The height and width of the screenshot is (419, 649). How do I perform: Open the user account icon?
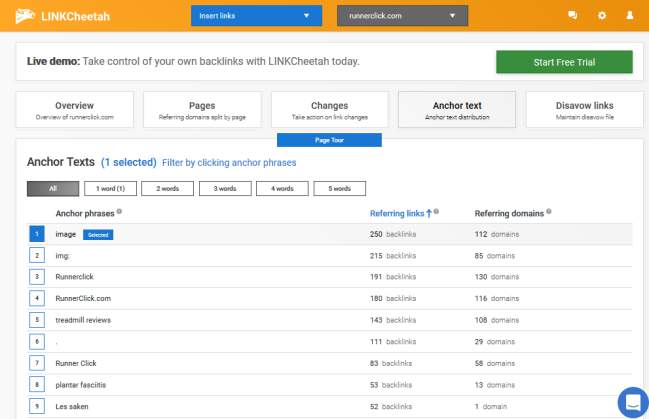(x=630, y=15)
